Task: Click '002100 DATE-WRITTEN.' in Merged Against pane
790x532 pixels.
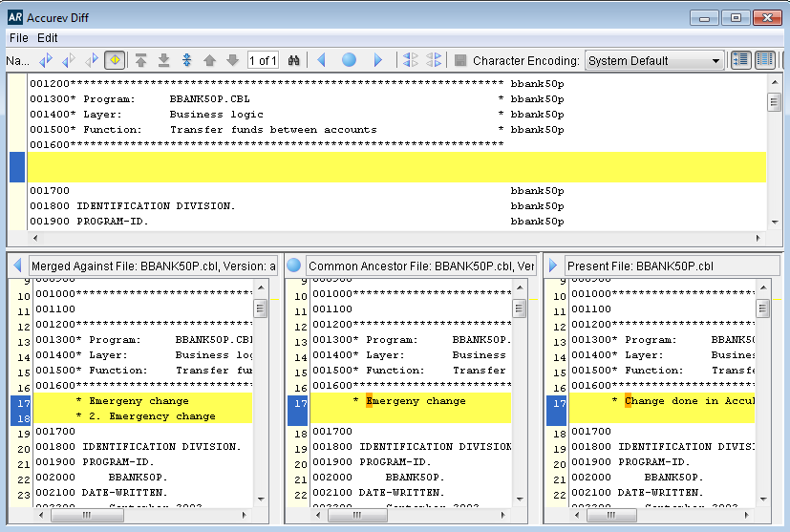Action: (101, 492)
